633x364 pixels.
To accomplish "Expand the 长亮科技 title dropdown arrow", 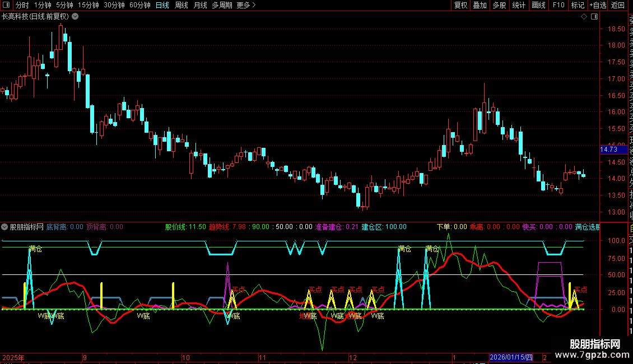I will pyautogui.click(x=75, y=17).
